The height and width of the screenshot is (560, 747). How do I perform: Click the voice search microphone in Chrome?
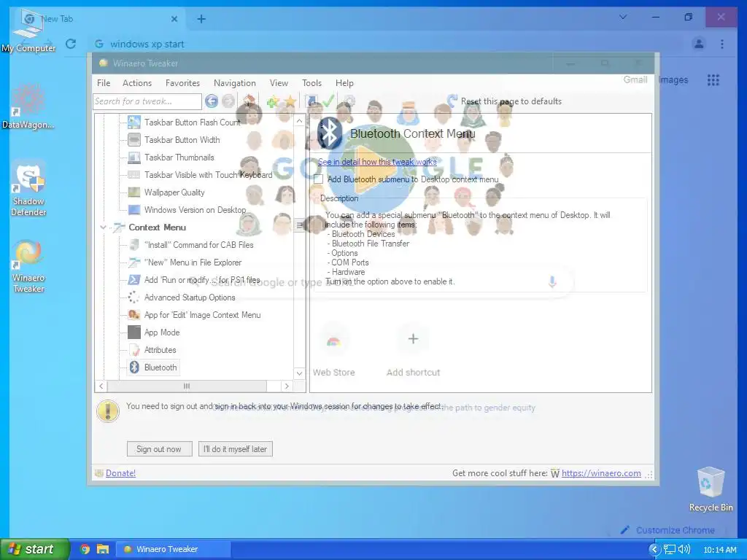click(552, 282)
